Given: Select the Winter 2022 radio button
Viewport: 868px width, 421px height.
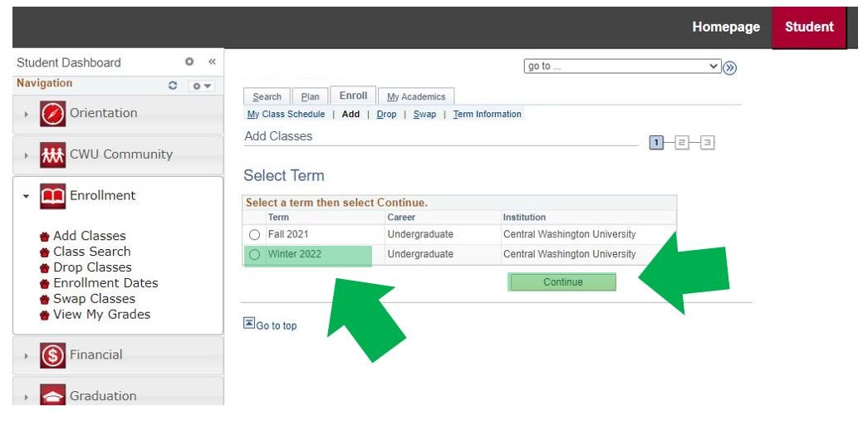Looking at the screenshot, I should tap(254, 254).
